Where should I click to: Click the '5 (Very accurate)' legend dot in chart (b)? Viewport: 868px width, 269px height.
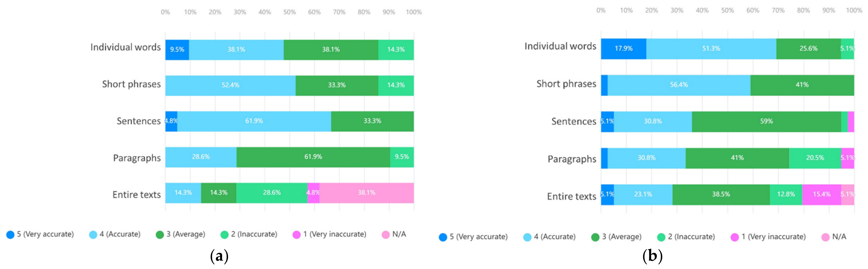(x=443, y=237)
